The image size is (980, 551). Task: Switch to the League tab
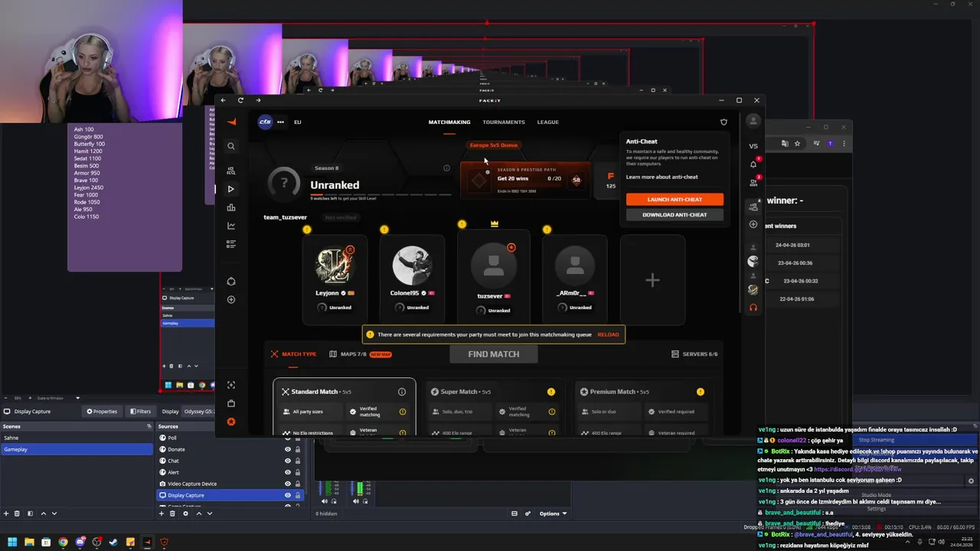547,122
